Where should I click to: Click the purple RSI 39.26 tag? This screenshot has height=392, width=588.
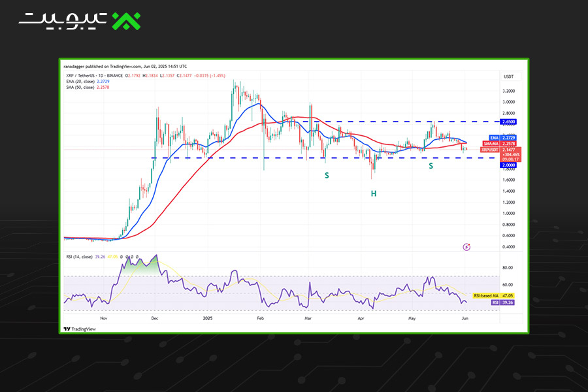pyautogui.click(x=502, y=302)
